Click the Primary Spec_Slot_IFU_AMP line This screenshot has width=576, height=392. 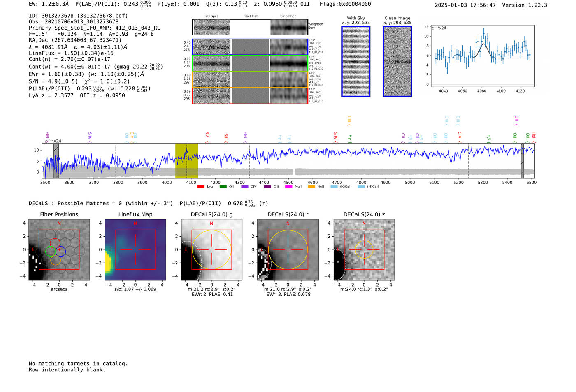(95, 28)
